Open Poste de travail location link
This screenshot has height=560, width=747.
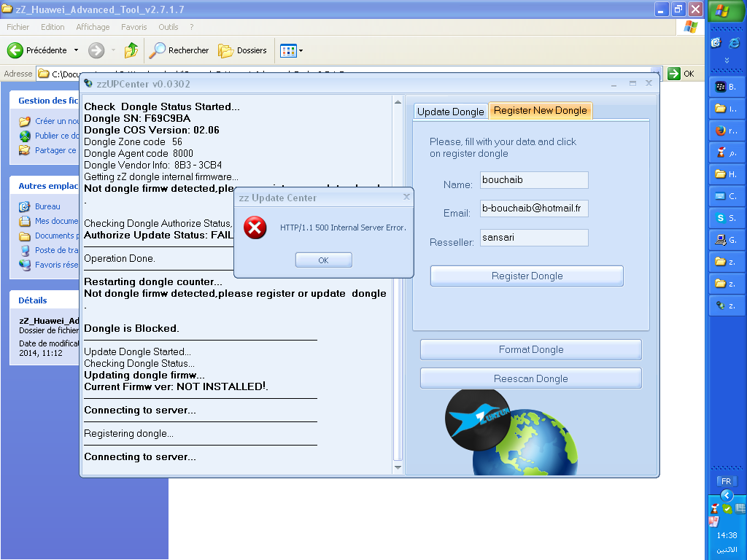pyautogui.click(x=49, y=250)
